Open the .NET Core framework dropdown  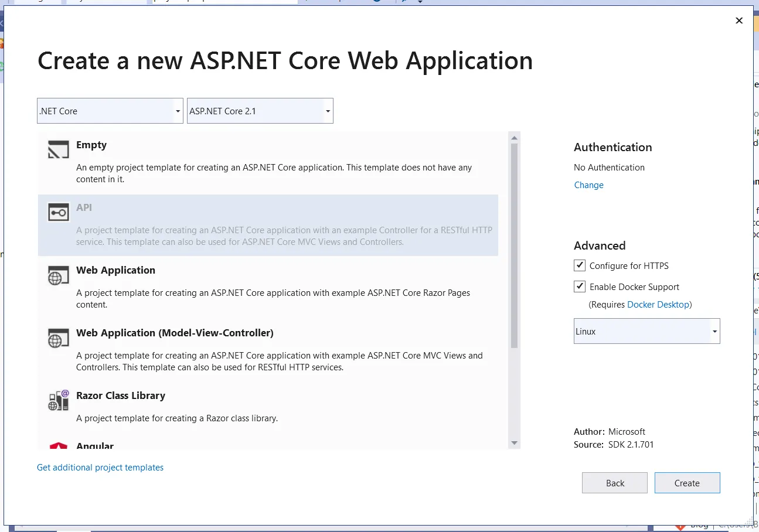110,111
